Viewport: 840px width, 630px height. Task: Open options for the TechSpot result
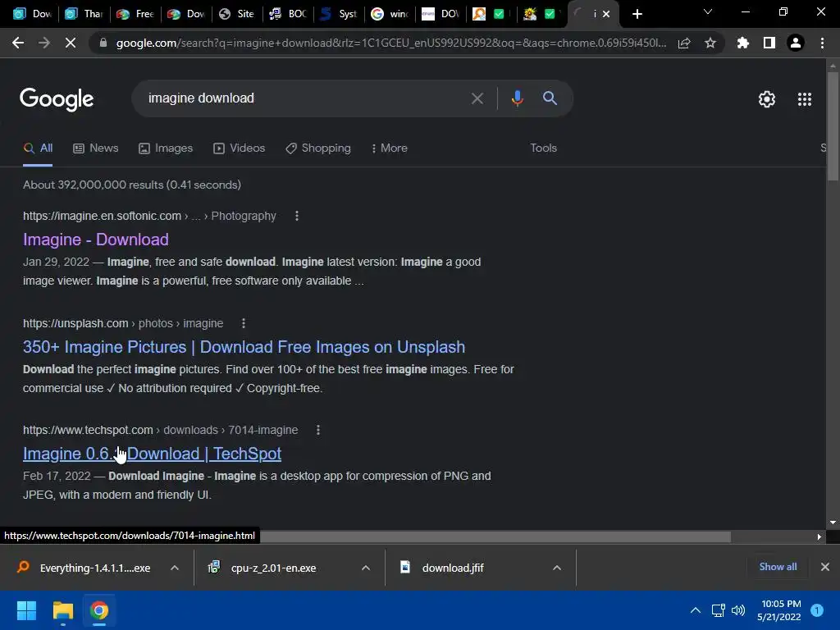pyautogui.click(x=318, y=430)
